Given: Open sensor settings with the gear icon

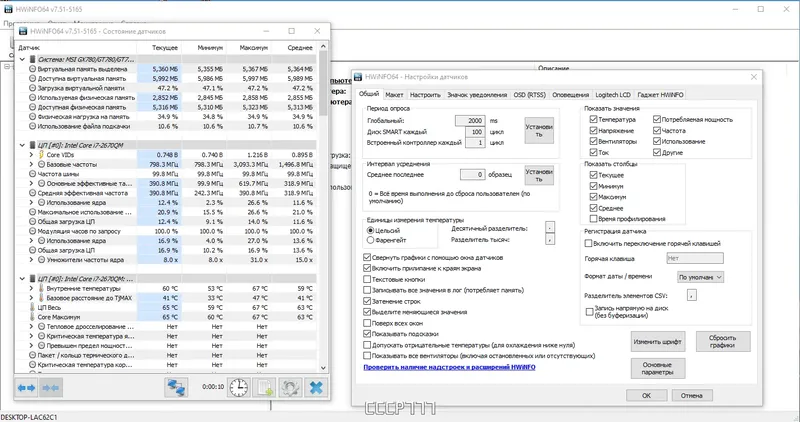Looking at the screenshot, I should tap(290, 387).
